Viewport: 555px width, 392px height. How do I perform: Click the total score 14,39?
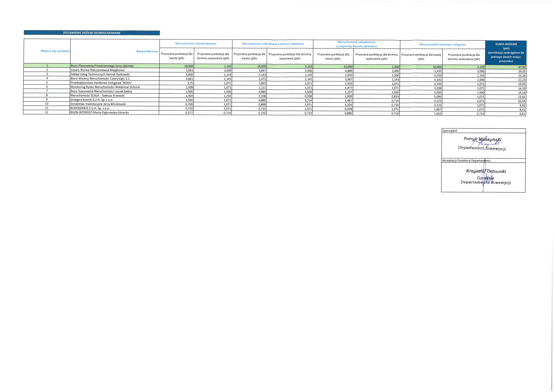(x=522, y=89)
